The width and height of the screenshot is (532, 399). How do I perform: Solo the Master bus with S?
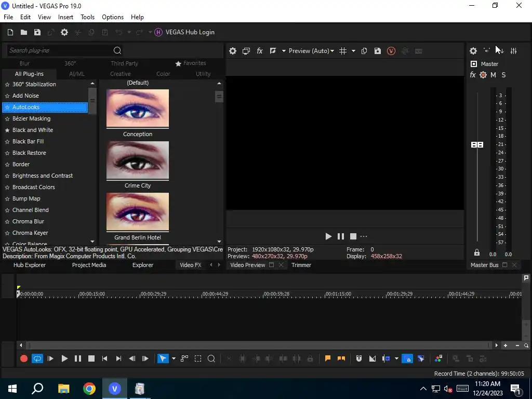[503, 75]
